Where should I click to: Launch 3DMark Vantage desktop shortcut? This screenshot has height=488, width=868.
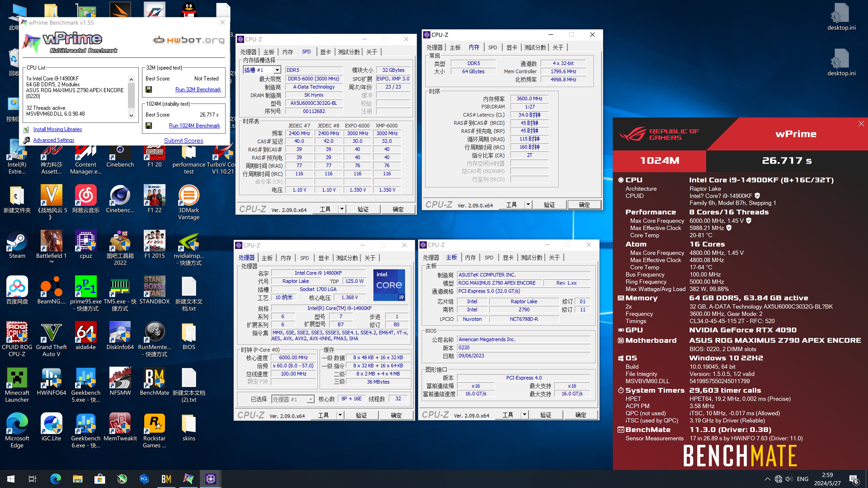point(189,202)
